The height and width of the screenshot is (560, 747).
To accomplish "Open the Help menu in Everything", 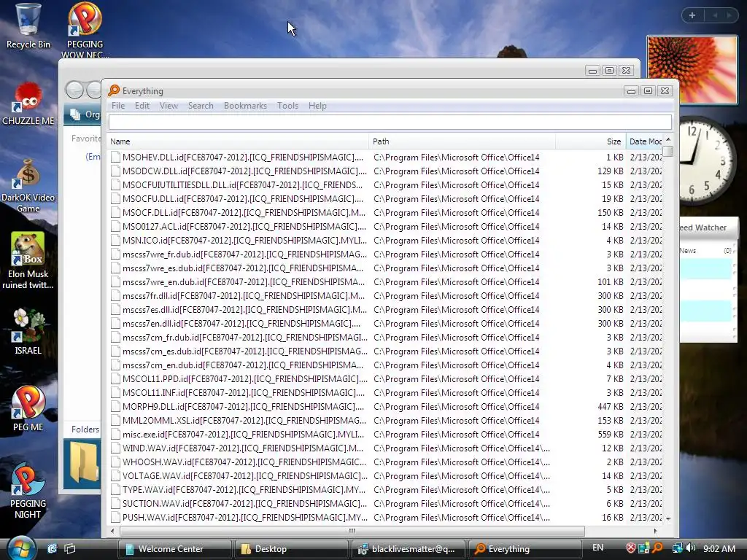I will pos(317,106).
